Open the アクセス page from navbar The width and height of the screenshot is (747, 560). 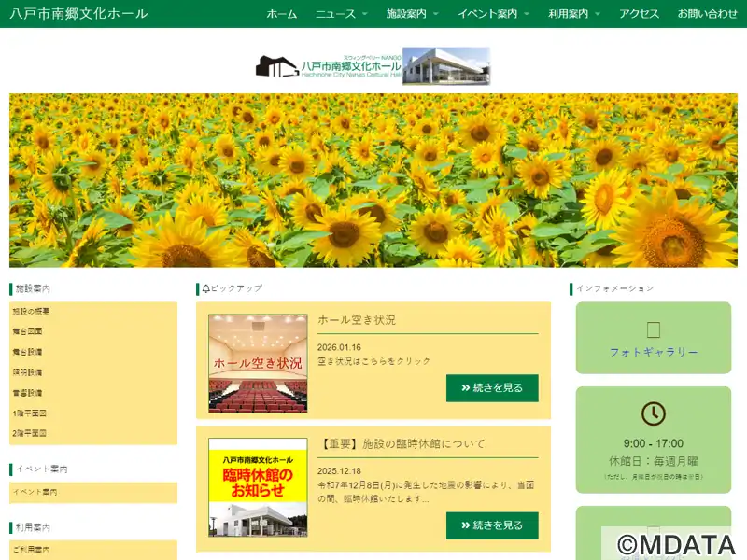click(x=639, y=14)
